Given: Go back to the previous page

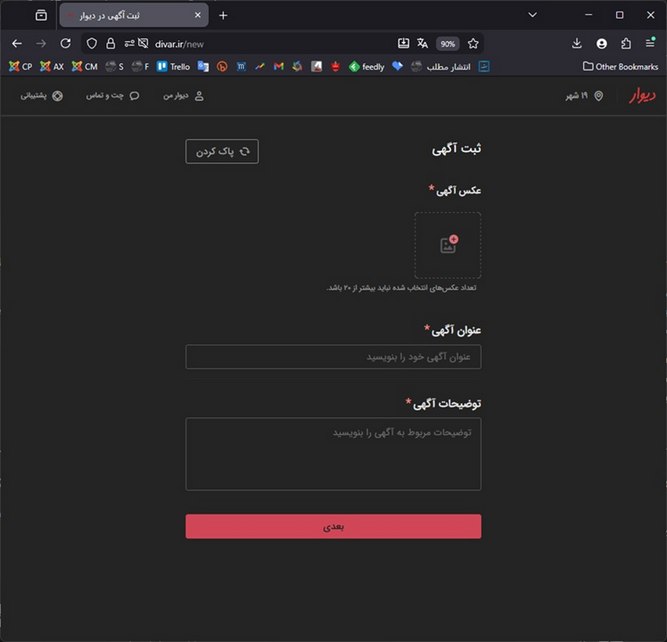Looking at the screenshot, I should 17,43.
